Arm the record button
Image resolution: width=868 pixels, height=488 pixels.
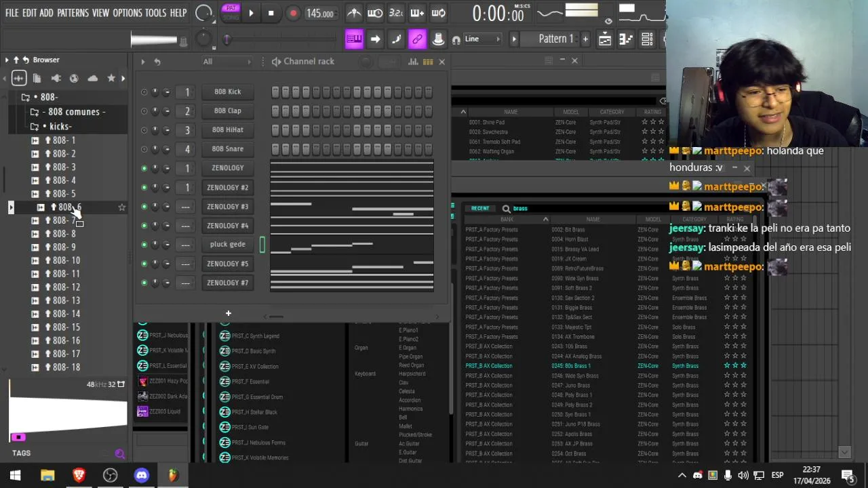pyautogui.click(x=293, y=13)
